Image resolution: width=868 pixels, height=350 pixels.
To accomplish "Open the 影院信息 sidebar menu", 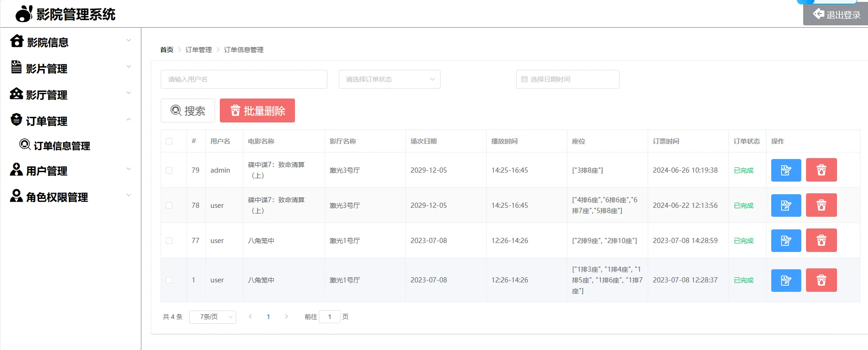I will (70, 42).
